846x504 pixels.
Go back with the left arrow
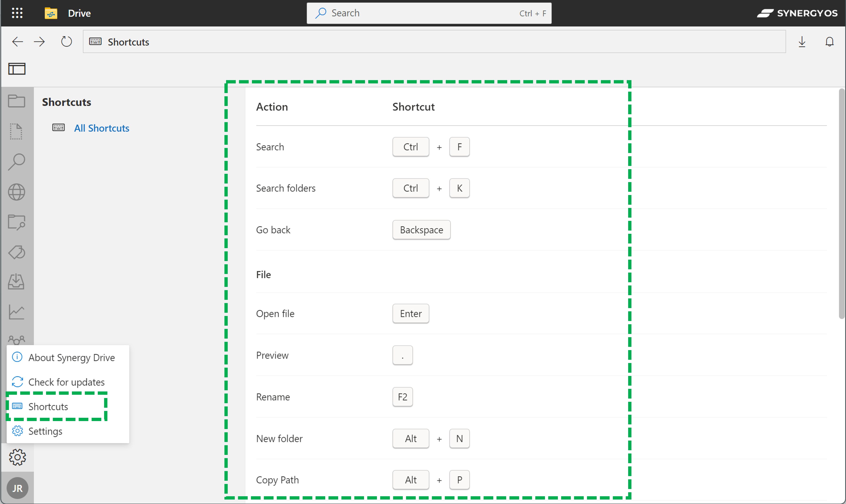[x=17, y=42]
